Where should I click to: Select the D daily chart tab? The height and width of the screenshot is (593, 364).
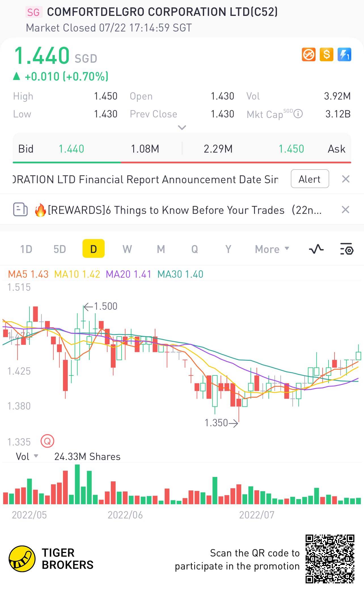coord(94,249)
